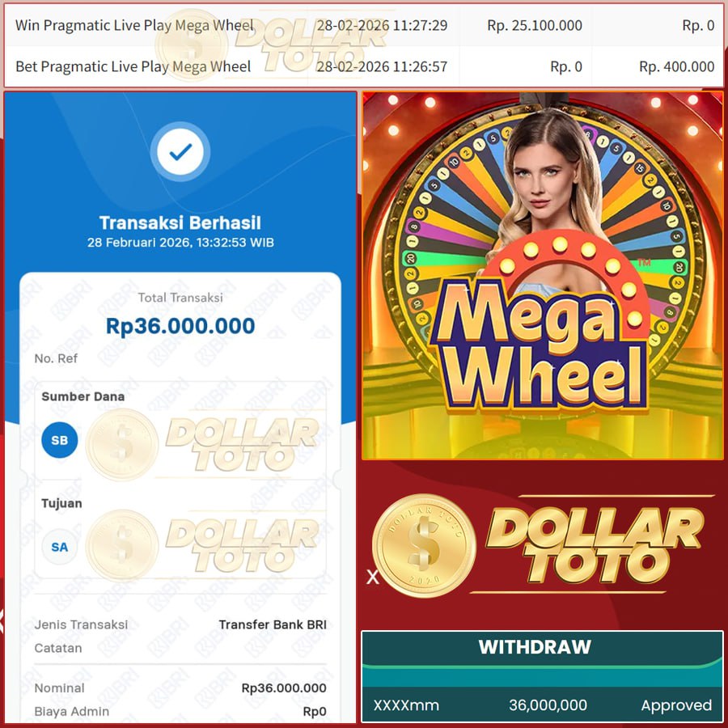Click the white checkmark success icon

tap(180, 151)
